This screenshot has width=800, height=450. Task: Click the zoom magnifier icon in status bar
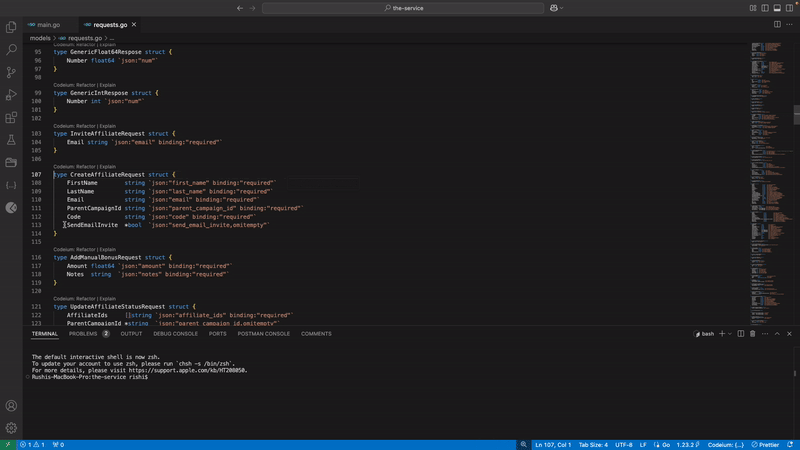tap(523, 445)
